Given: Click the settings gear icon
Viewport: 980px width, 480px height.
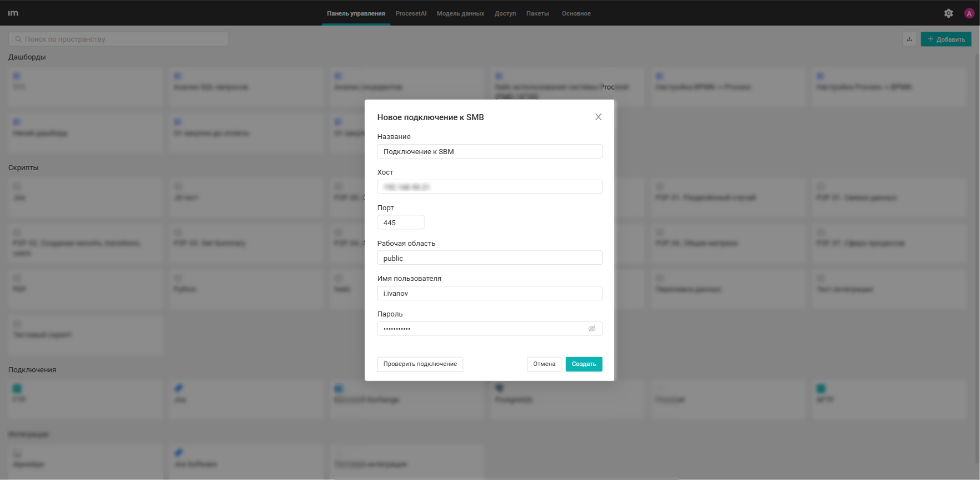Looking at the screenshot, I should point(948,13).
